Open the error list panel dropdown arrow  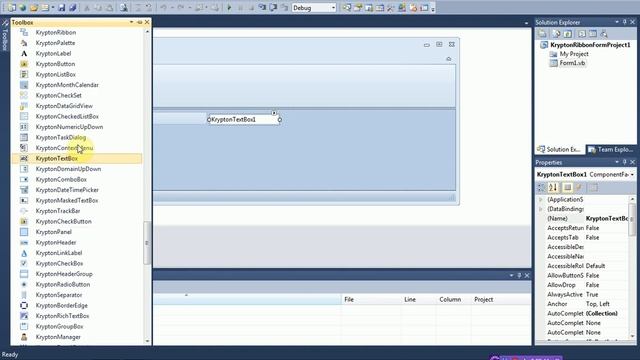511,276
